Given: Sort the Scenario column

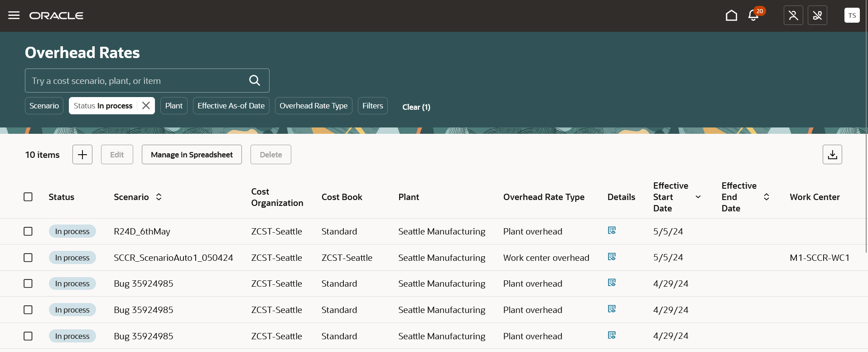Looking at the screenshot, I should (159, 197).
